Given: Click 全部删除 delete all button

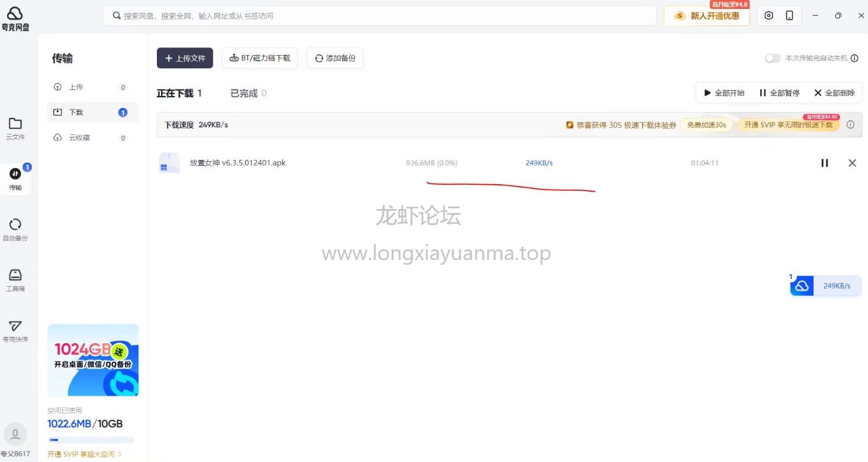Looking at the screenshot, I should point(834,93).
